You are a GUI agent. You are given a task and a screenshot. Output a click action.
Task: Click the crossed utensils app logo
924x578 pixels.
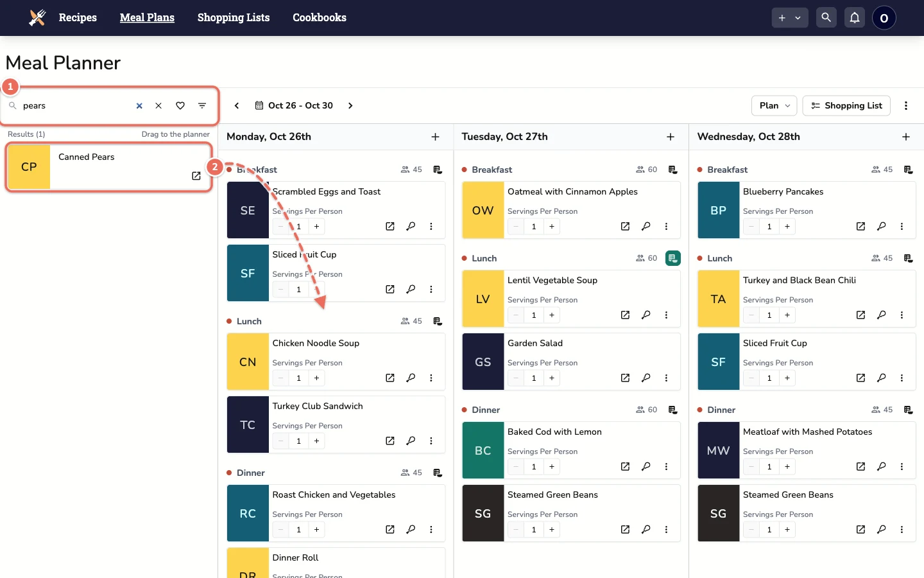coord(37,18)
